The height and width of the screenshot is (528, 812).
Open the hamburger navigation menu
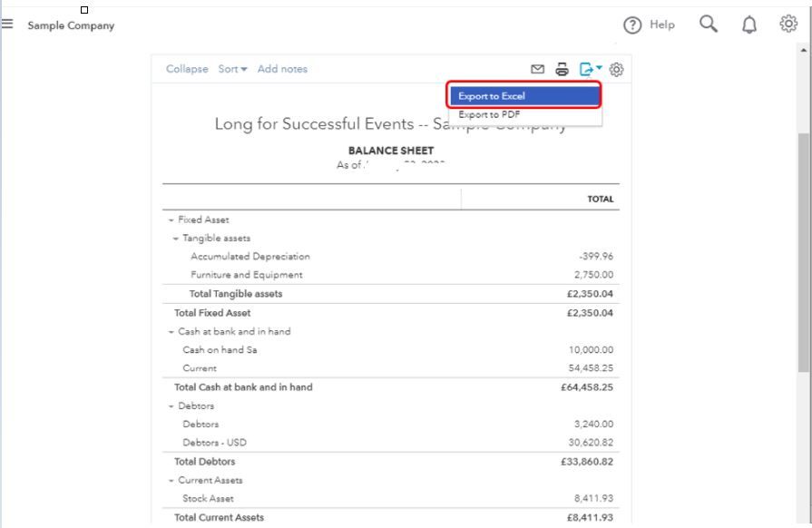point(8,24)
